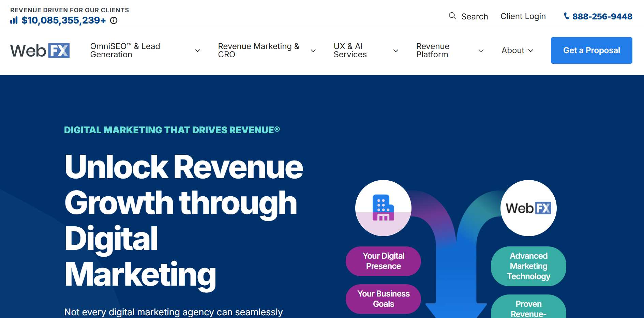This screenshot has width=644, height=318.
Task: Click the Get a Proposal button
Action: 591,50
